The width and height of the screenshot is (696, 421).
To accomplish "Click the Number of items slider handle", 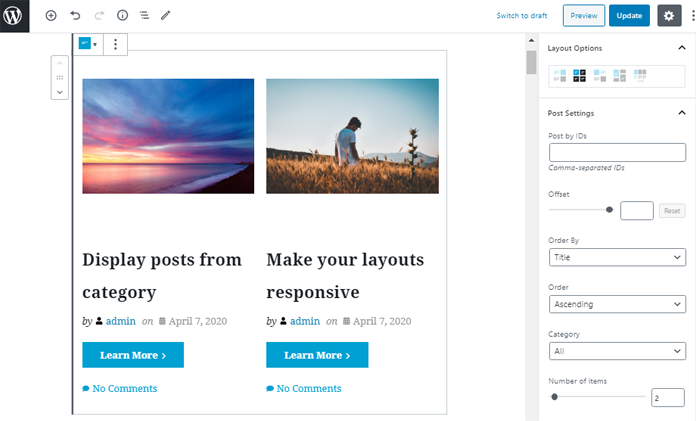I will point(554,397).
